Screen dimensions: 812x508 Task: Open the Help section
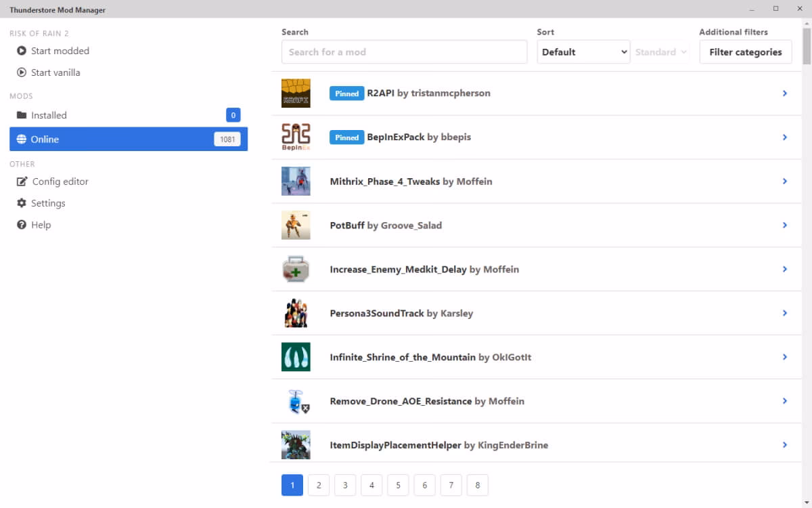[129, 225]
